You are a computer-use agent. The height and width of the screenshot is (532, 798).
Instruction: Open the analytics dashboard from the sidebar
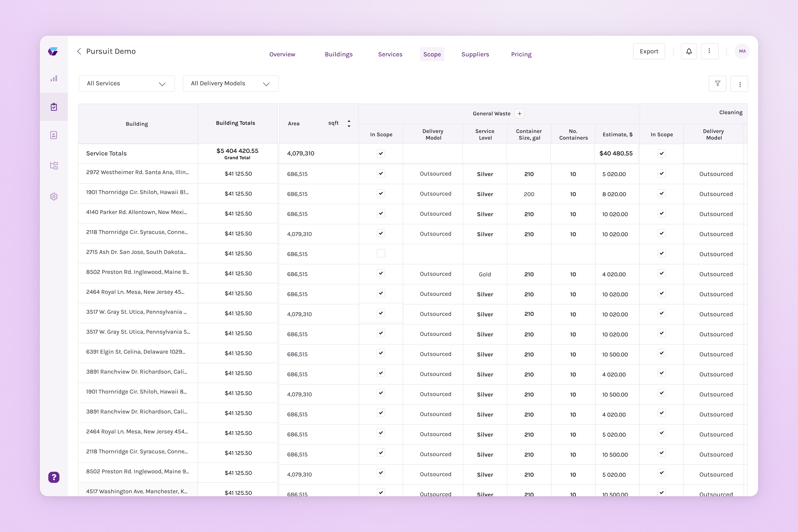[x=54, y=78]
